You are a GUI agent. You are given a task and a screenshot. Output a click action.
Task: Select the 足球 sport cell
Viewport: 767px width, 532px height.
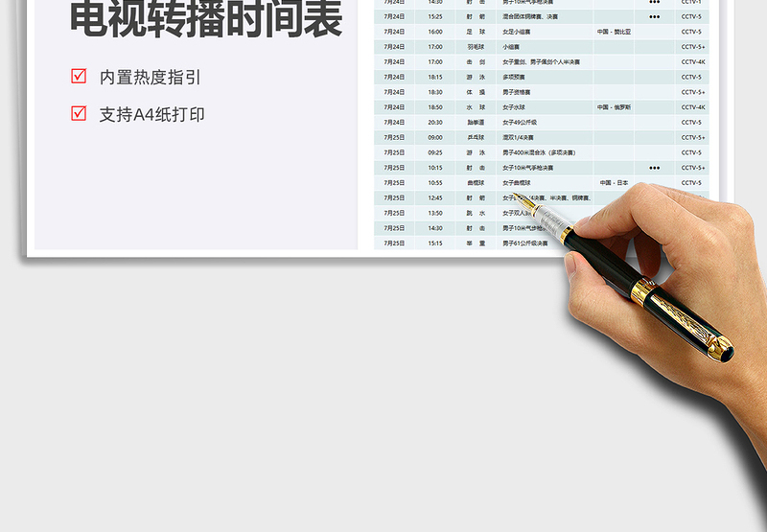click(476, 32)
